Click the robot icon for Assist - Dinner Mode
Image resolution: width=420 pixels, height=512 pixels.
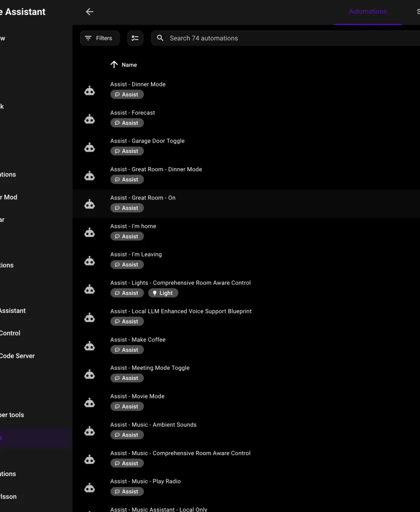coord(89,90)
